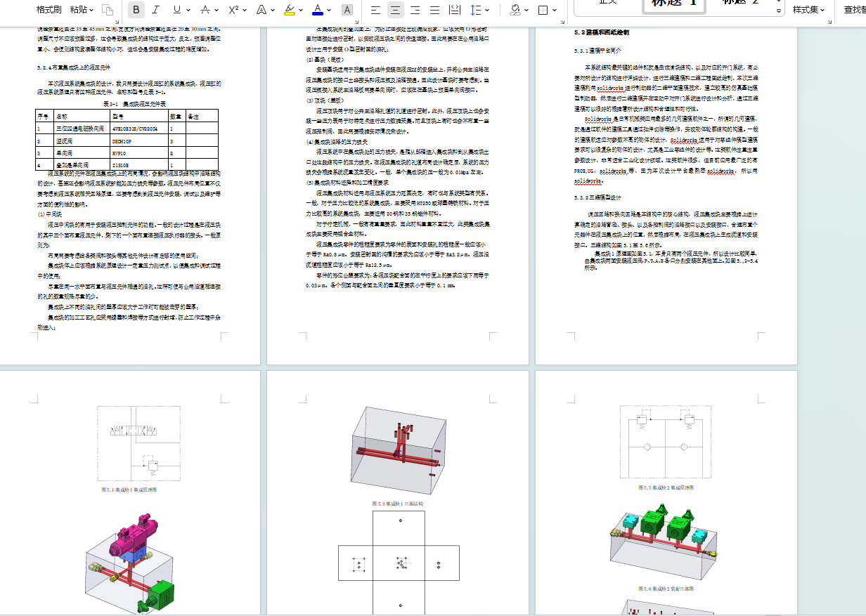Click the 粘贴 paste button
This screenshot has height=616, width=866.
click(x=79, y=10)
